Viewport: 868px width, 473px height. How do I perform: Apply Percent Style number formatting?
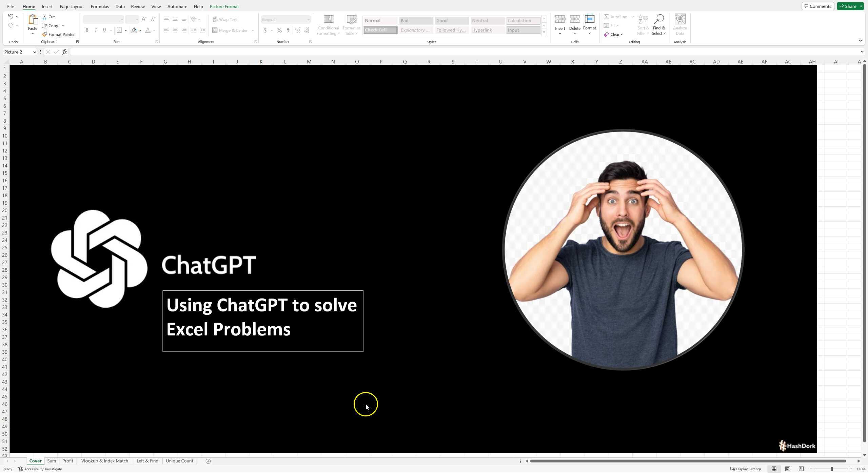point(279,30)
